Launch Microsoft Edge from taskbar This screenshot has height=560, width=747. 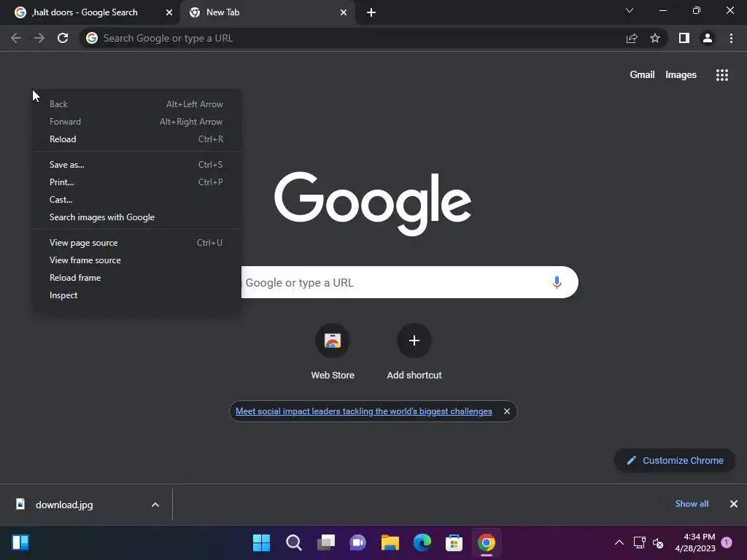coord(422,542)
